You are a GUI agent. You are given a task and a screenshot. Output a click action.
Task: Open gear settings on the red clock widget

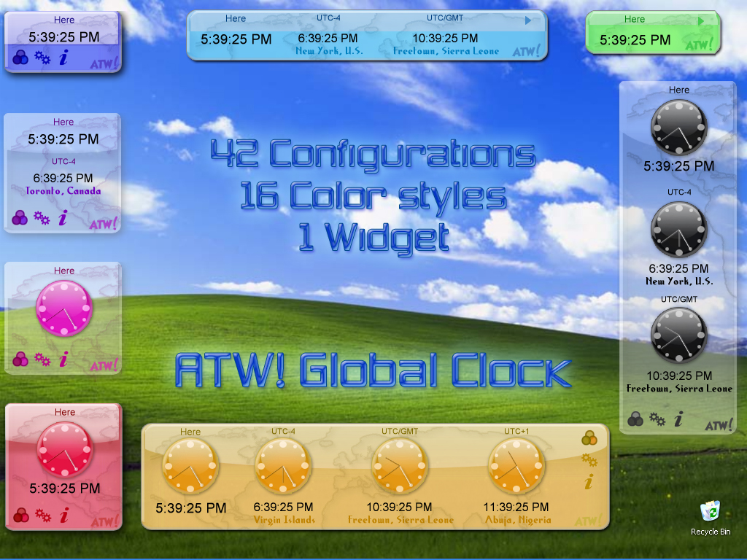pos(43,516)
